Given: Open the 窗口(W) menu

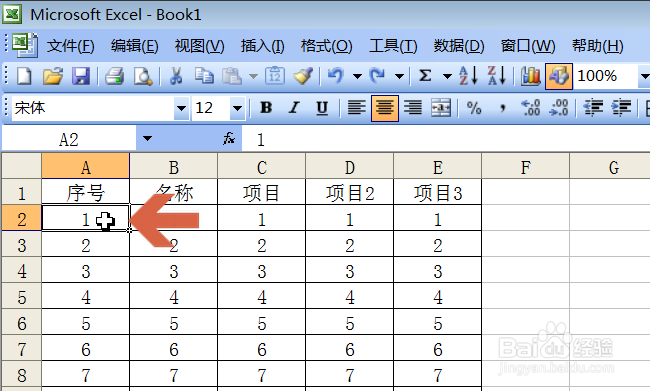Looking at the screenshot, I should (x=528, y=46).
